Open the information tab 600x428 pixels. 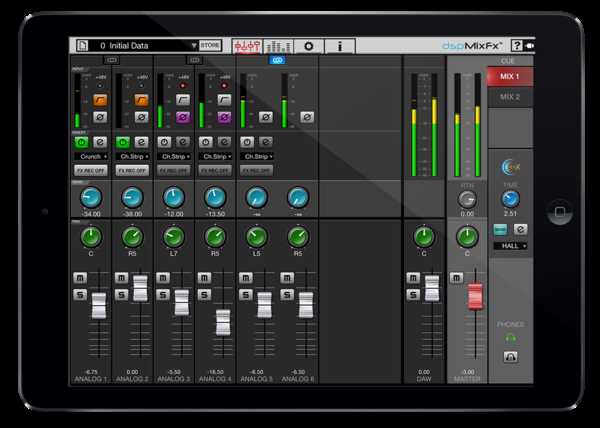click(x=340, y=46)
